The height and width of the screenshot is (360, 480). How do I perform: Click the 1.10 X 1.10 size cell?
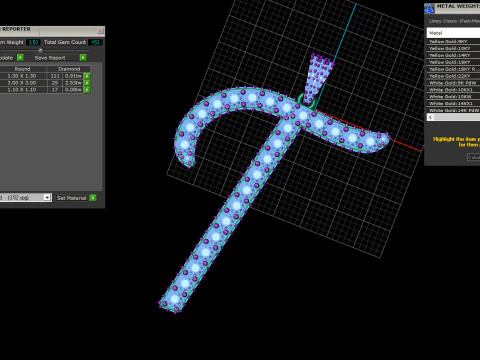[22, 90]
